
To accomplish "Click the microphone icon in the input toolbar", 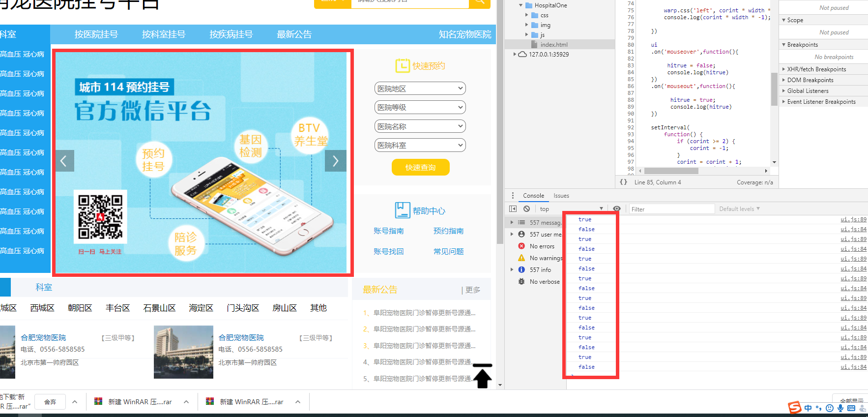I will click(840, 408).
